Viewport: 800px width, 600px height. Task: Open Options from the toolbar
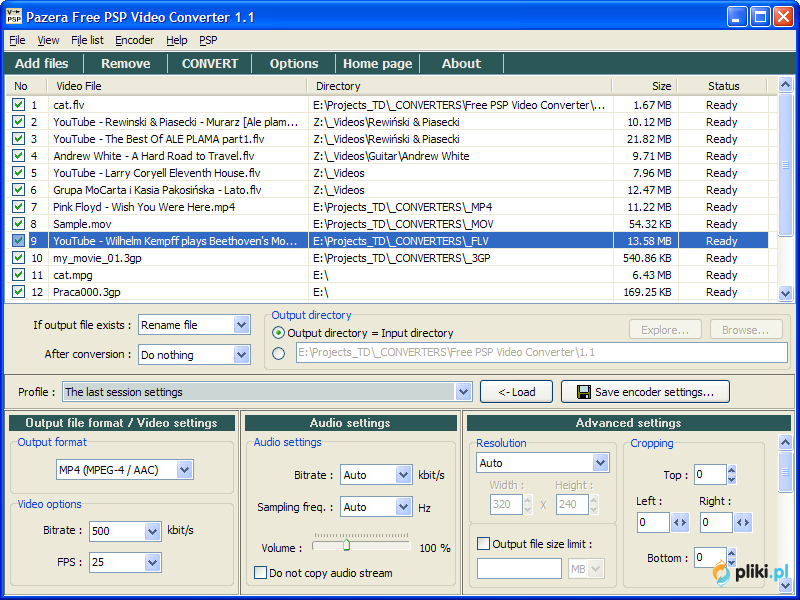pos(294,63)
